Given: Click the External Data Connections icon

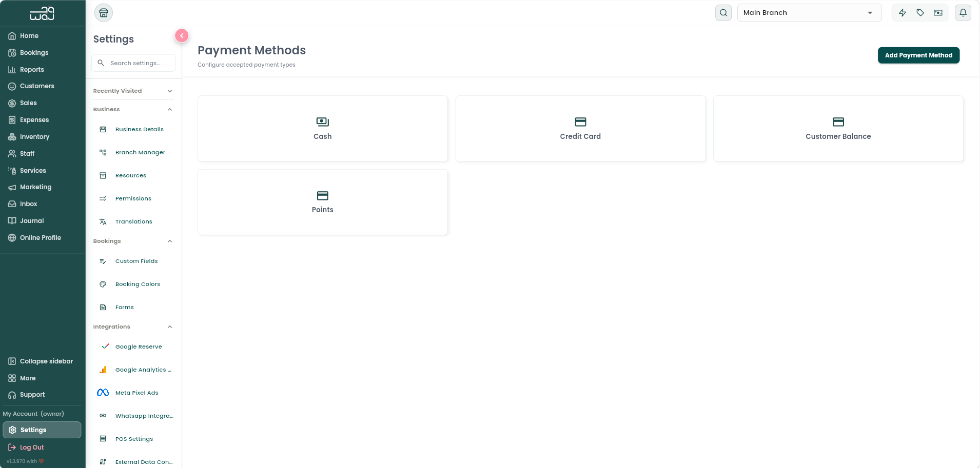Looking at the screenshot, I should [x=103, y=462].
